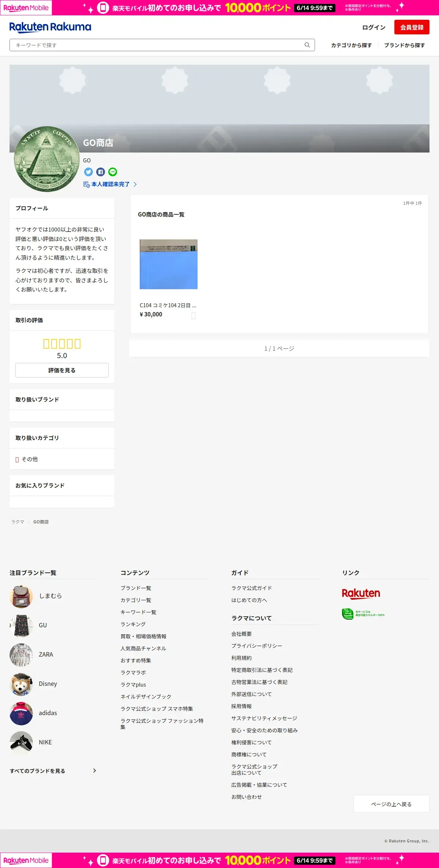Open Disney brand thumbnail
This screenshot has height=868, width=439.
tap(21, 684)
